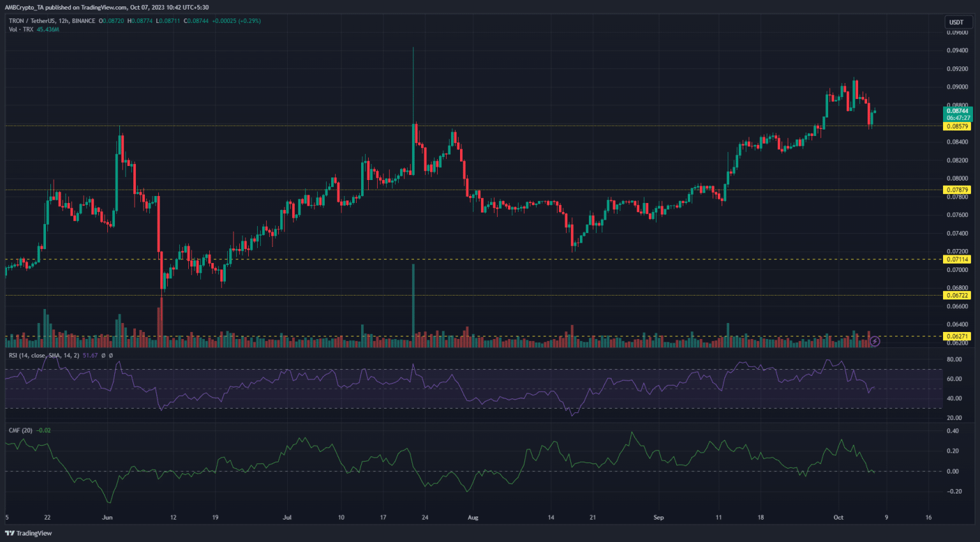980x542 pixels.
Task: Select the RSI indicator legend label
Action: pyautogui.click(x=43, y=356)
